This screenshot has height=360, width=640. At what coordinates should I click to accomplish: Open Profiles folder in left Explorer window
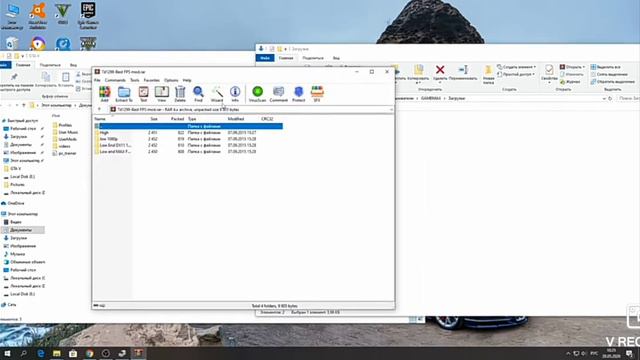click(x=62, y=125)
